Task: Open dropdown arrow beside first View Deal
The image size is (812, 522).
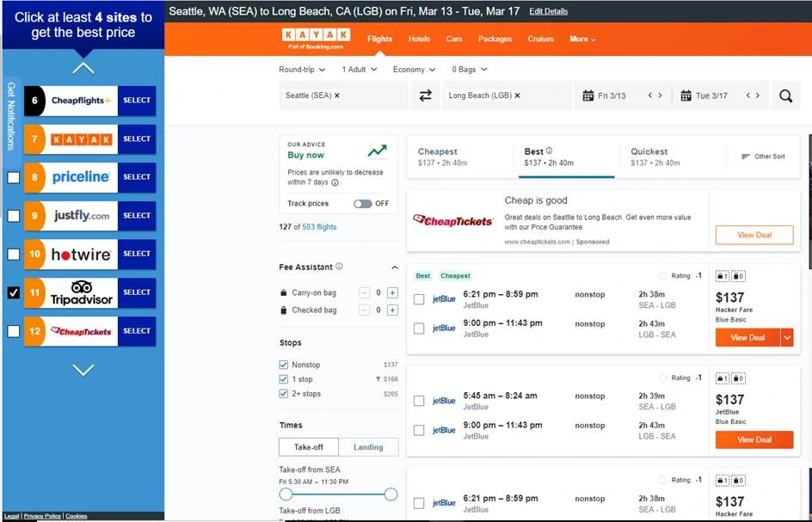Action: [787, 338]
